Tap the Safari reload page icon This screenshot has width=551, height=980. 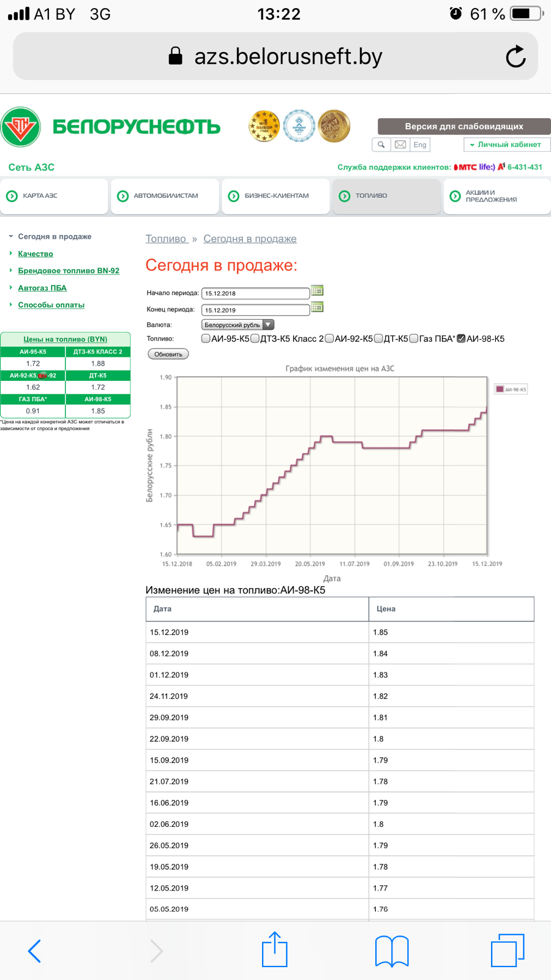click(515, 56)
